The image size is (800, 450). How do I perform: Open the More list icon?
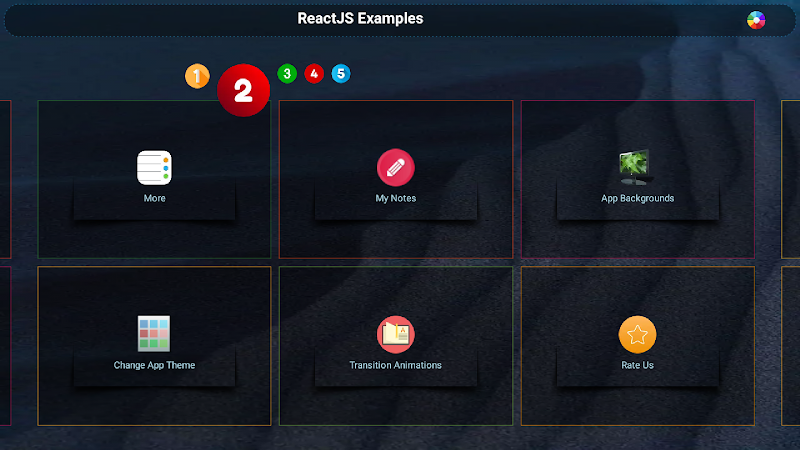click(154, 167)
